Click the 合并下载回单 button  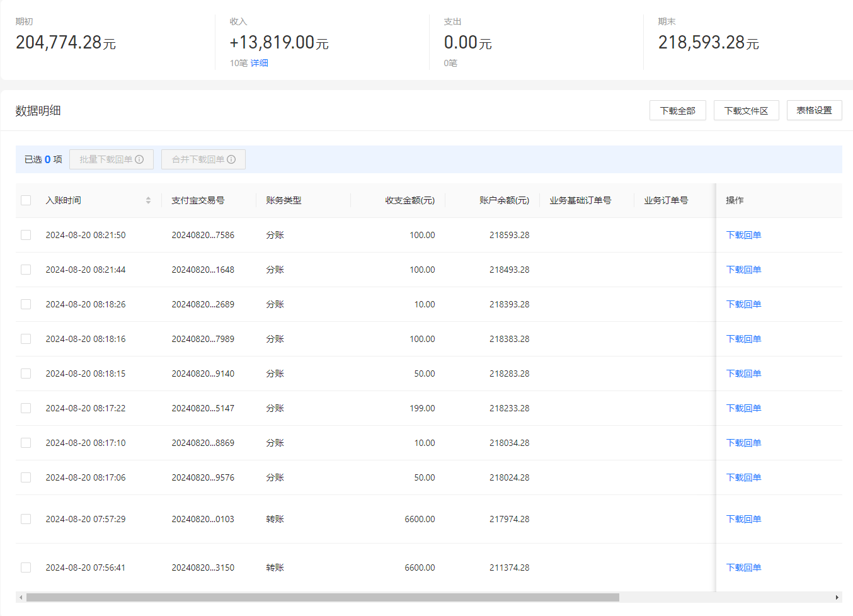(x=203, y=159)
